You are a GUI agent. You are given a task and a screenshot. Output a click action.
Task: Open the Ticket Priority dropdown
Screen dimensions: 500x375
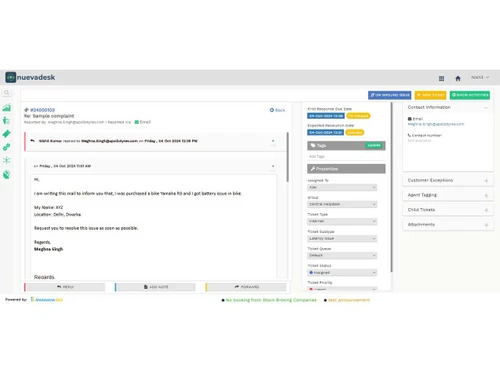[342, 289]
